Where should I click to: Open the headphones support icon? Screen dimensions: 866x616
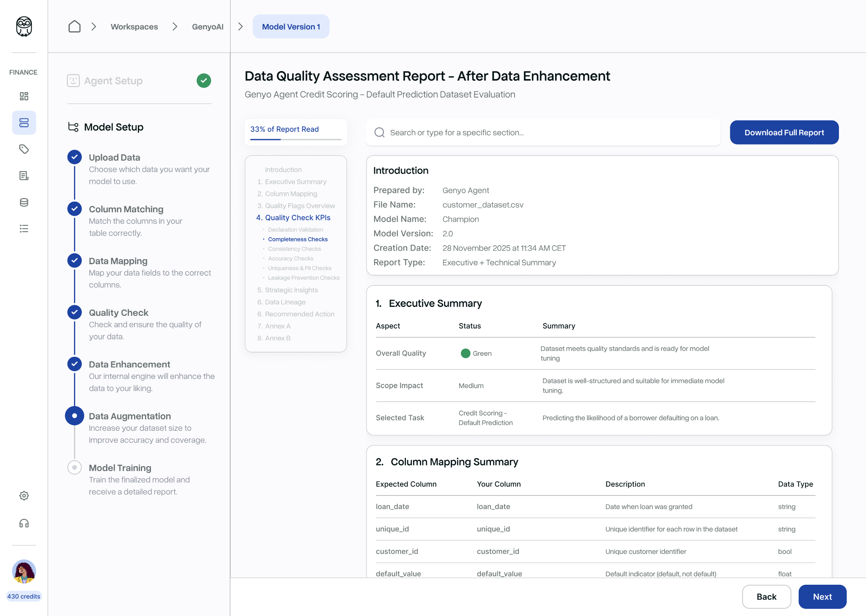click(24, 523)
